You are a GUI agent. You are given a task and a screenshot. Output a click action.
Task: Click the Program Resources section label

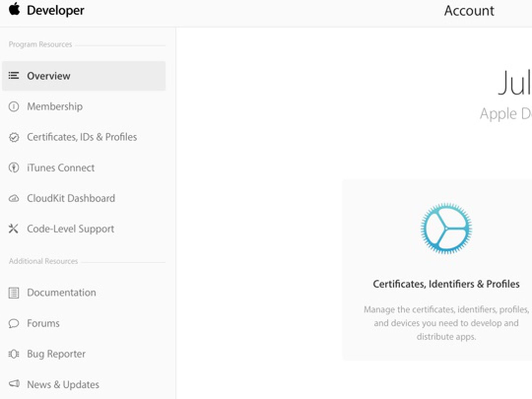[x=40, y=45]
